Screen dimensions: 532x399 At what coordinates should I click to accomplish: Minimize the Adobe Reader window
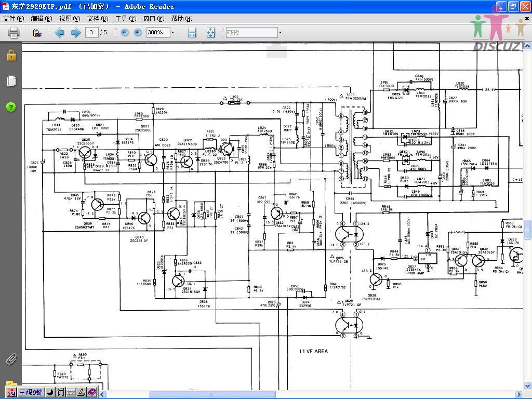[501, 6]
